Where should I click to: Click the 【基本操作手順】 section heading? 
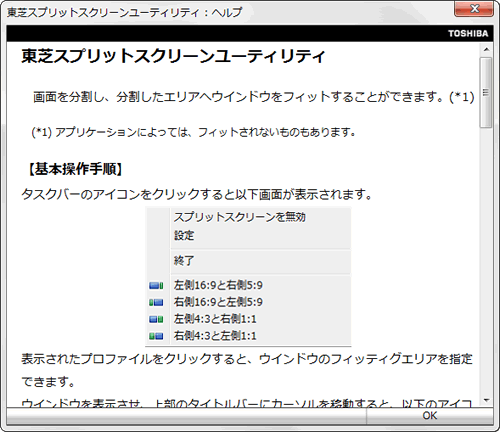click(x=75, y=169)
